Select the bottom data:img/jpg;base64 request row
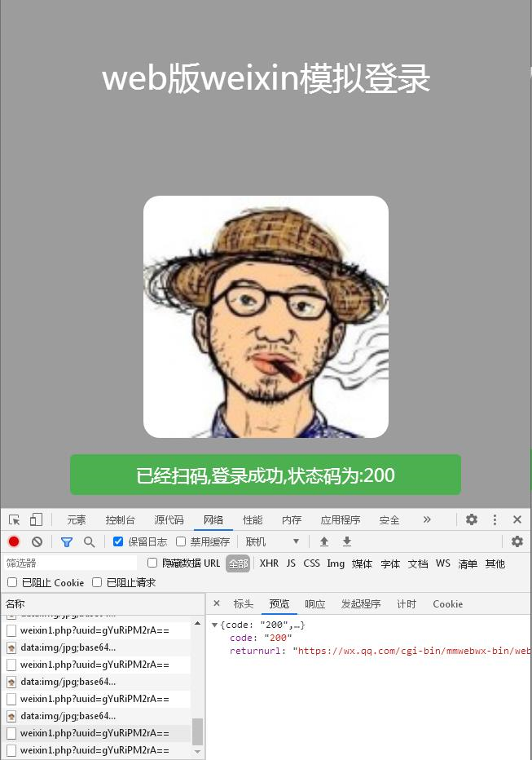Viewport: 532px width, 760px height. 96,715
